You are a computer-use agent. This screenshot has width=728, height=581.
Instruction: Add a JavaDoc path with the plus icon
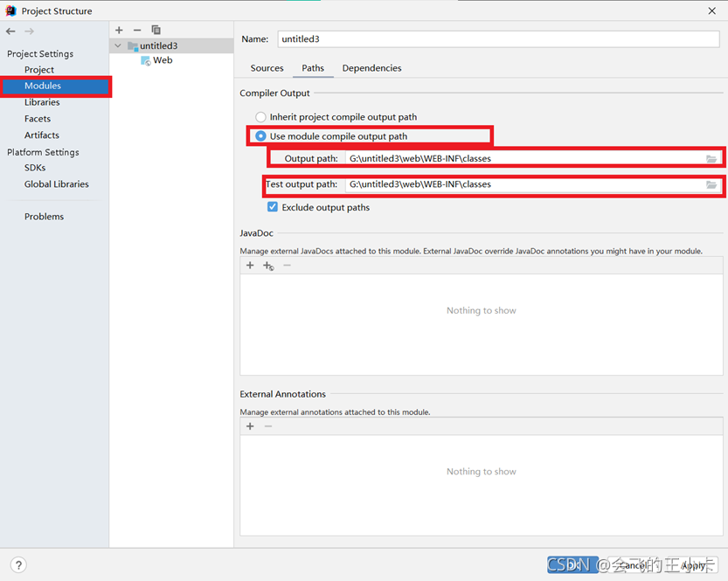[x=250, y=266]
